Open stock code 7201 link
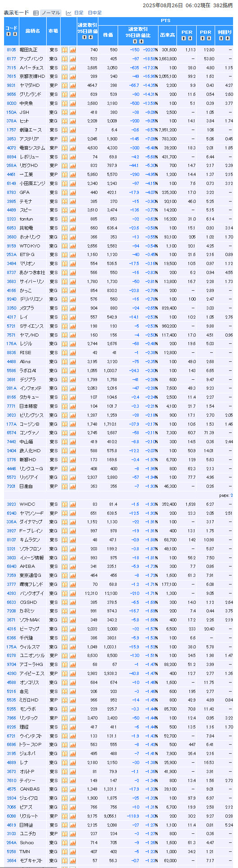Image resolution: width=238 pixels, height=868 pixels. [11, 486]
